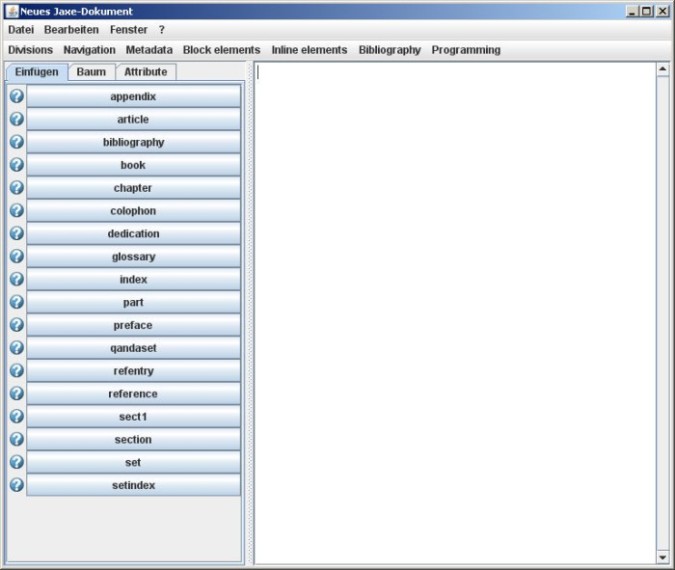
Task: Open the Divisions dropdown menu
Action: click(30, 50)
